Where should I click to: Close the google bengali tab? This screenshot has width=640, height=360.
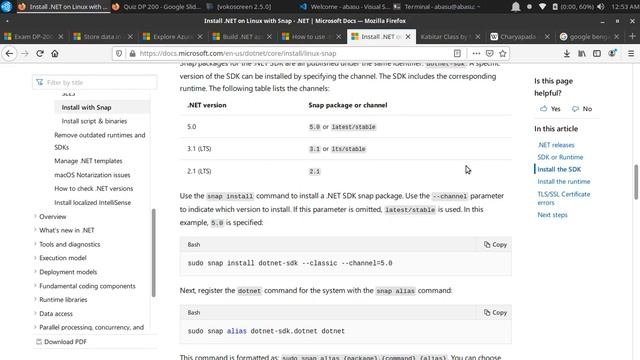pyautogui.click(x=616, y=37)
